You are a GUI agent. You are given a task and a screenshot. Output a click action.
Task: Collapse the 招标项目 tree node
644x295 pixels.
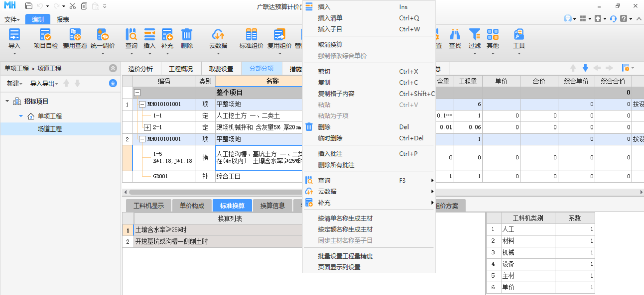pos(7,101)
